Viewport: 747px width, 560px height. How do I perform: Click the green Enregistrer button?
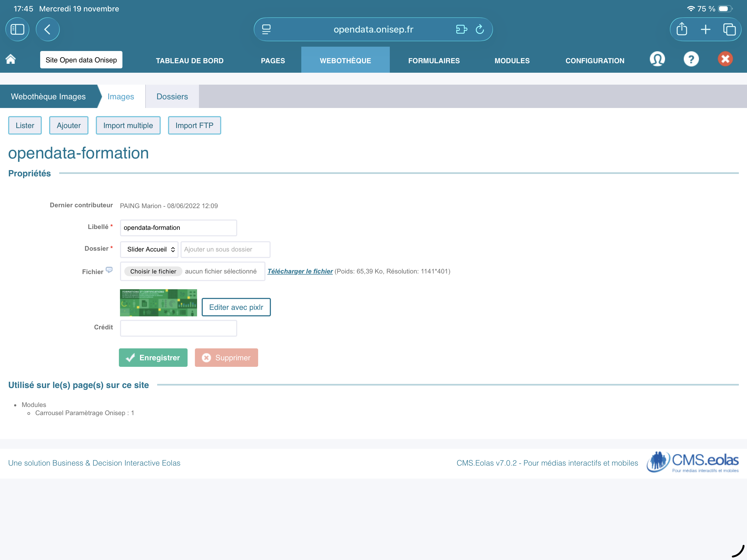point(153,358)
